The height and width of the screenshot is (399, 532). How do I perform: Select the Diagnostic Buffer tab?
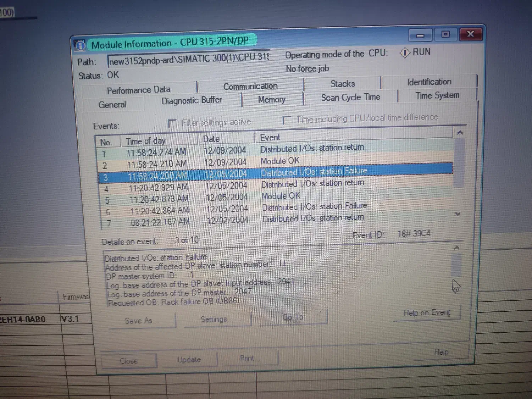pyautogui.click(x=192, y=100)
